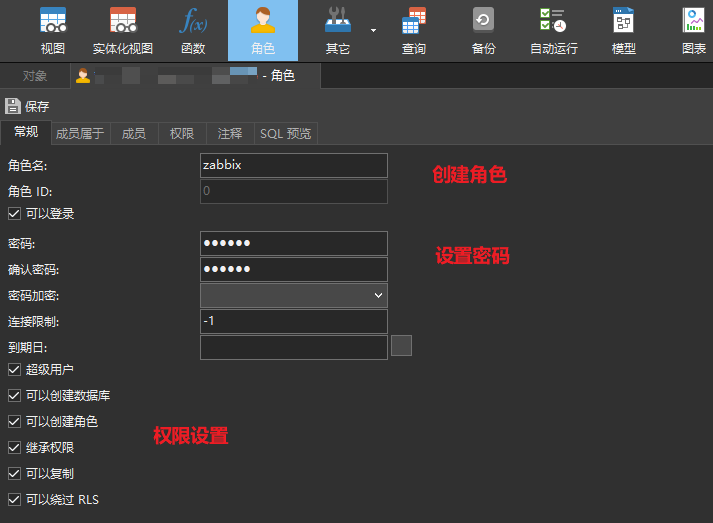Switch to the 常规 general tab

pyautogui.click(x=26, y=132)
